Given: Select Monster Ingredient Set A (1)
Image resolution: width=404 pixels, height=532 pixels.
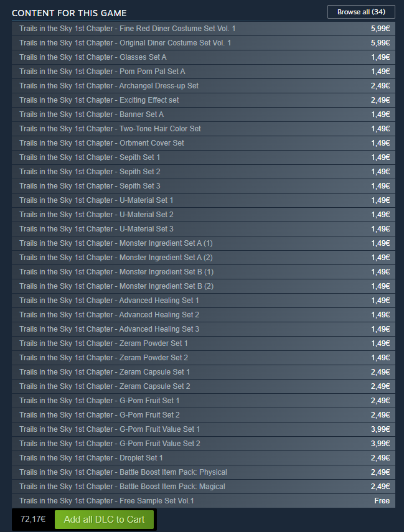Looking at the screenshot, I should click(x=204, y=243).
